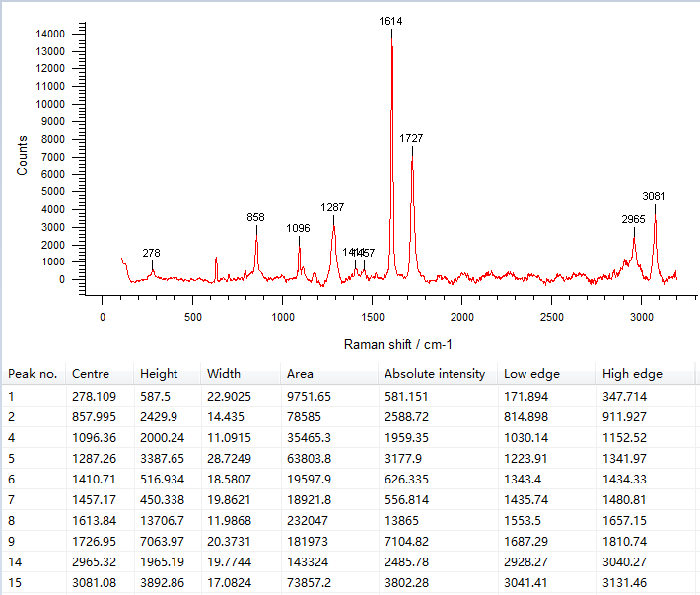Click the Counts axis title
This screenshot has width=700, height=595.
point(23,155)
